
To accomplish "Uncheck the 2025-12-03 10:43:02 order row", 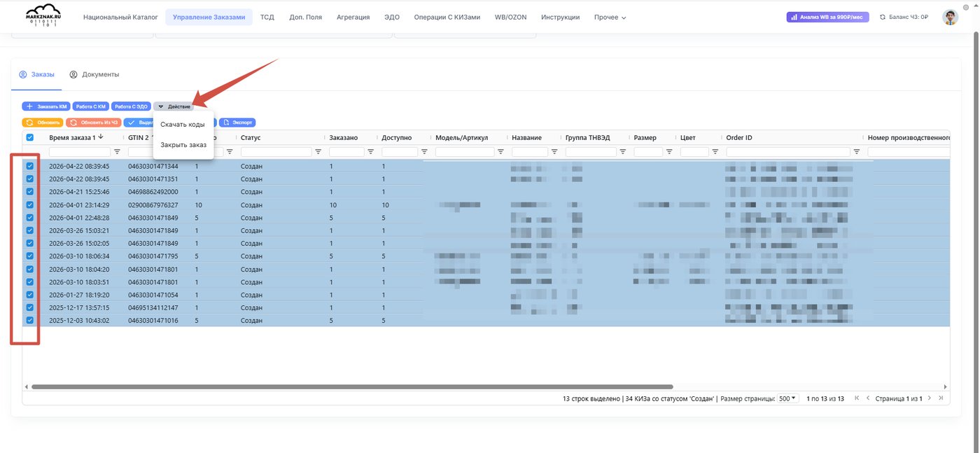I will [x=29, y=321].
